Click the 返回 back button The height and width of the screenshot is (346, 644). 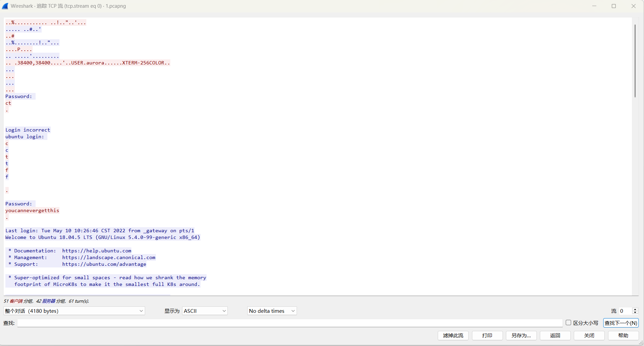point(555,336)
